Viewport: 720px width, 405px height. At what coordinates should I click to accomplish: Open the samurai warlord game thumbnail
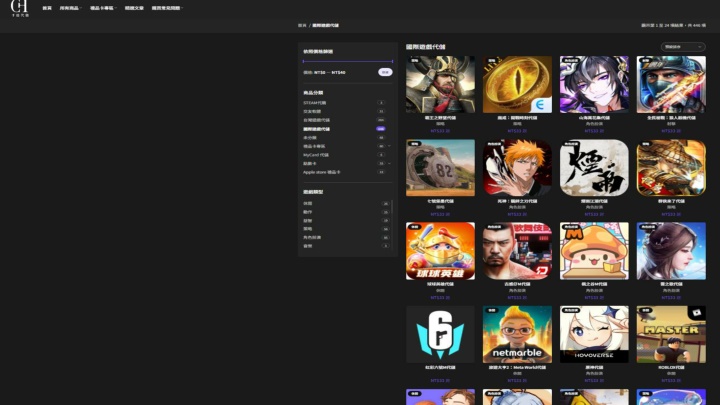pos(440,84)
